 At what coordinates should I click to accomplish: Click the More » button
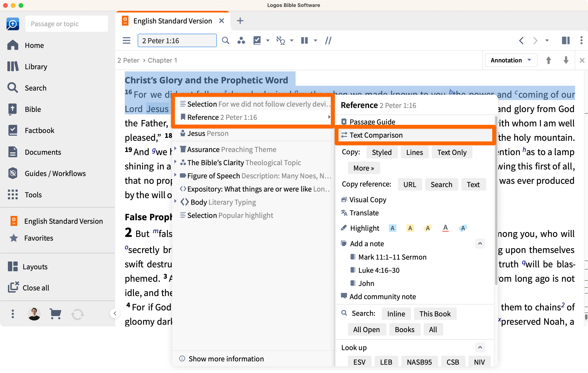click(x=364, y=168)
